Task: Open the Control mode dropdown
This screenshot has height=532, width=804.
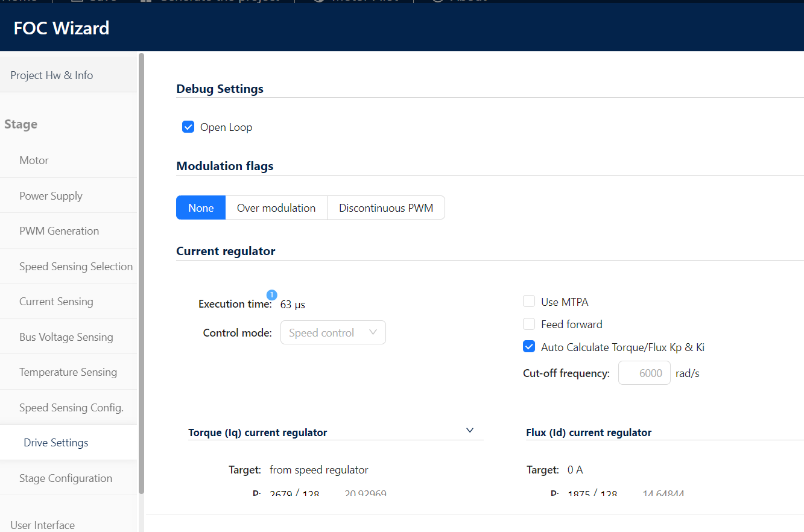Action: pyautogui.click(x=333, y=333)
